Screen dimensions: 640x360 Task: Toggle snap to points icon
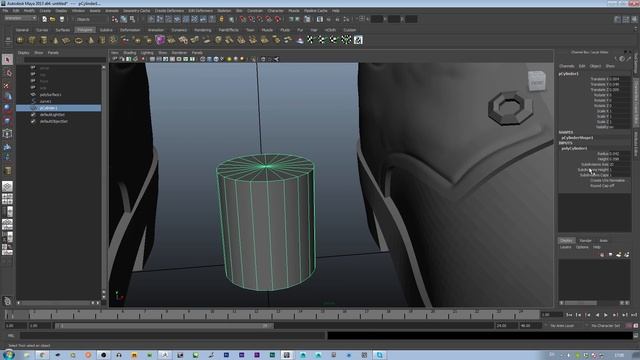click(x=260, y=19)
